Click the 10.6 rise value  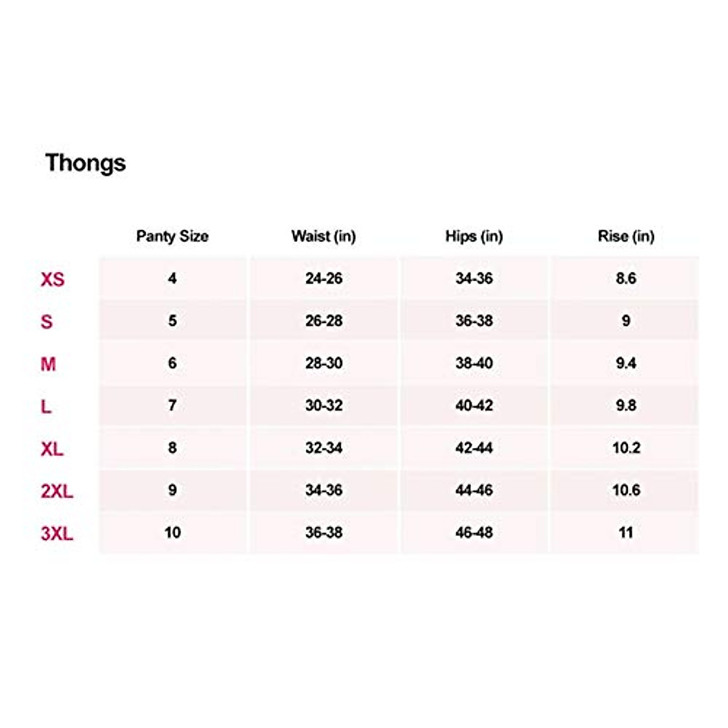point(625,490)
